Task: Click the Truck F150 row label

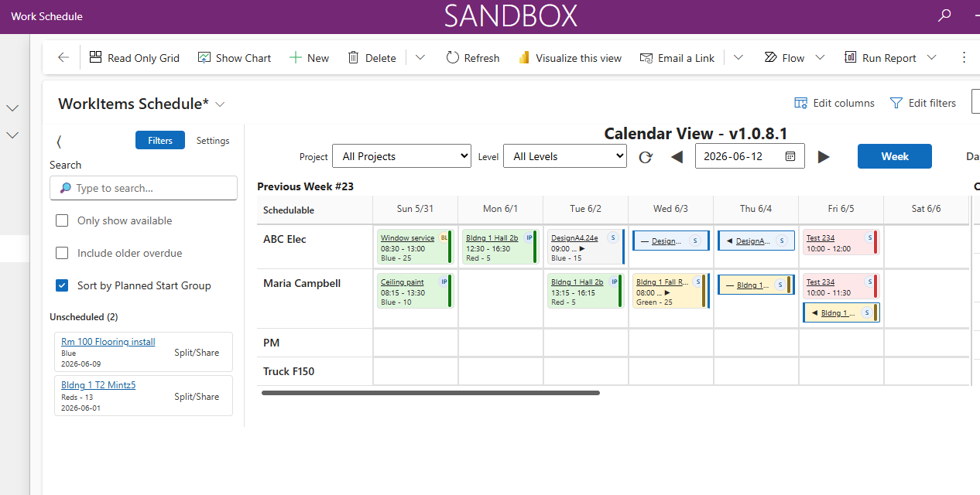Action: pyautogui.click(x=289, y=371)
